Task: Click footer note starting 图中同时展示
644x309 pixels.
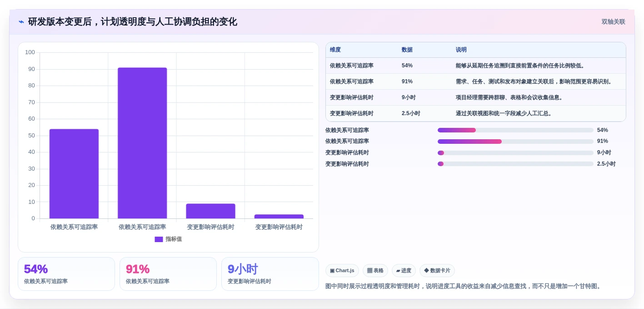Action: 464,286
